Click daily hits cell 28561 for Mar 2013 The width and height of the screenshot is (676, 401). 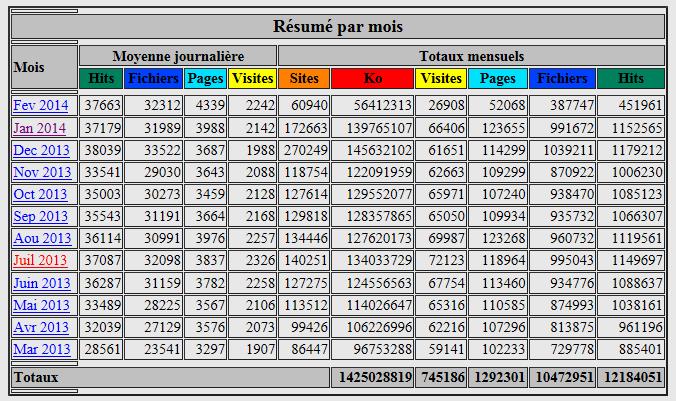click(x=101, y=349)
